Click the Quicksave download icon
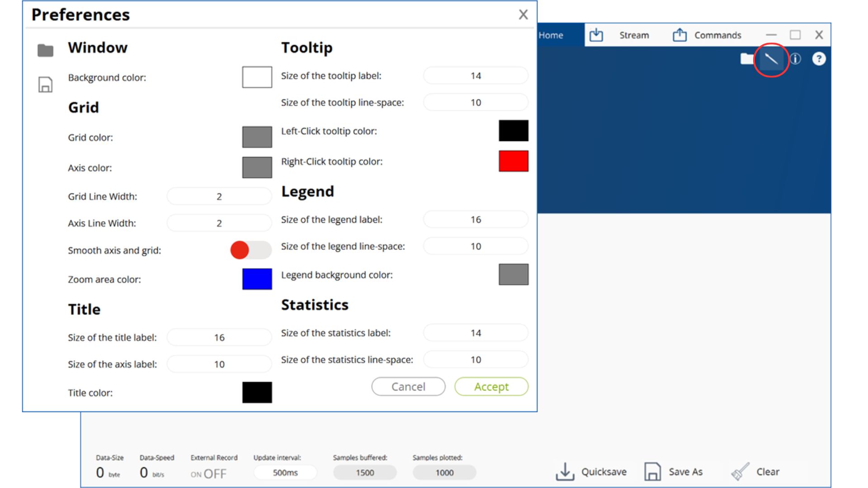The width and height of the screenshot is (868, 488). coord(565,472)
